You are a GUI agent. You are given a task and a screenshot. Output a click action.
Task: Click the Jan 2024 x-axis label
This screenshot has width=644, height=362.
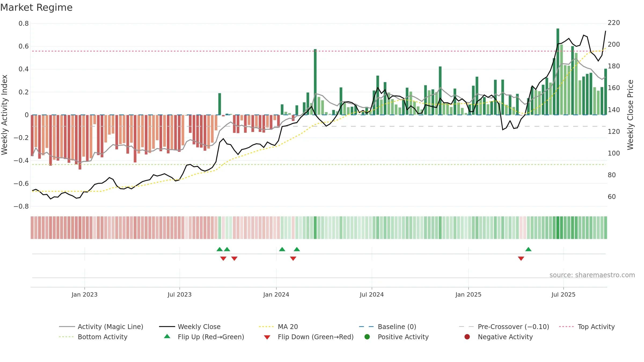coord(276,295)
